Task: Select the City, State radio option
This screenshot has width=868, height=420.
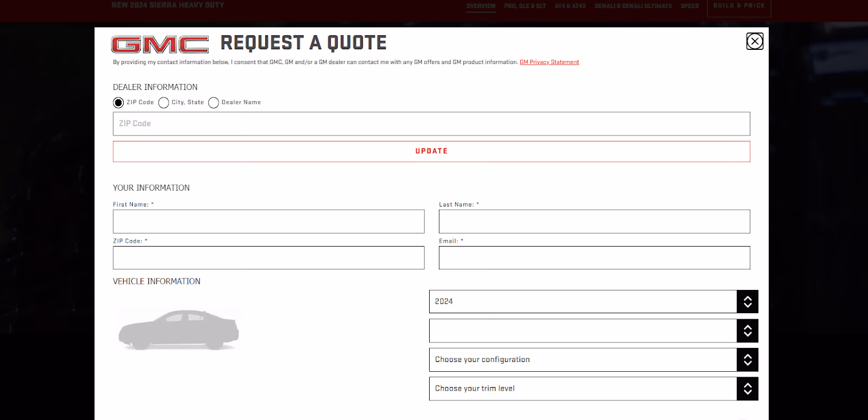Action: pos(164,102)
